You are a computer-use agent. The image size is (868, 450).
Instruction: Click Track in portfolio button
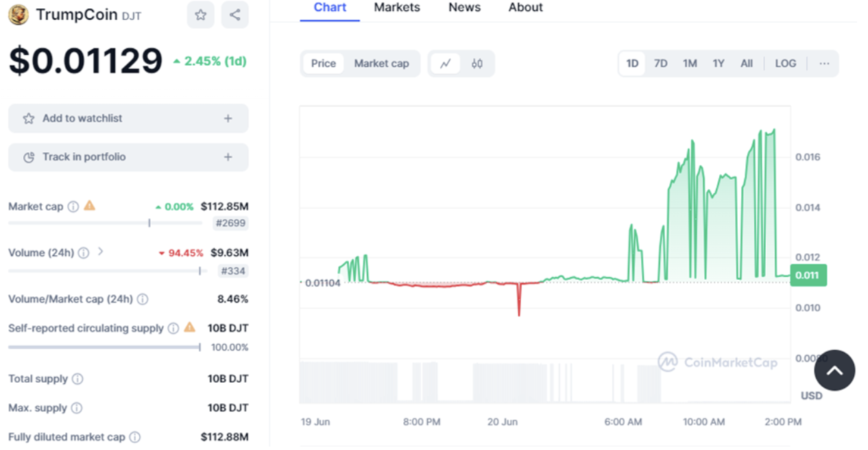[128, 157]
